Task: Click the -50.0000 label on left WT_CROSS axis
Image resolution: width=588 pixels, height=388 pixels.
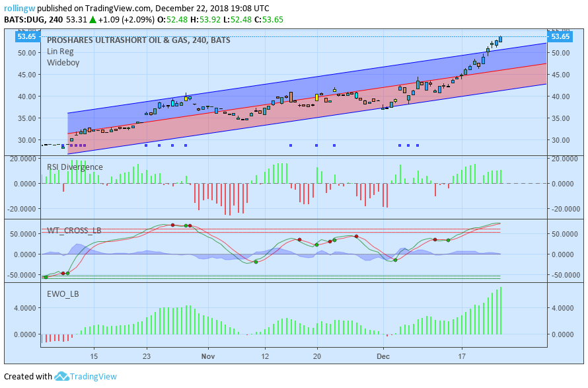Action: (x=21, y=275)
